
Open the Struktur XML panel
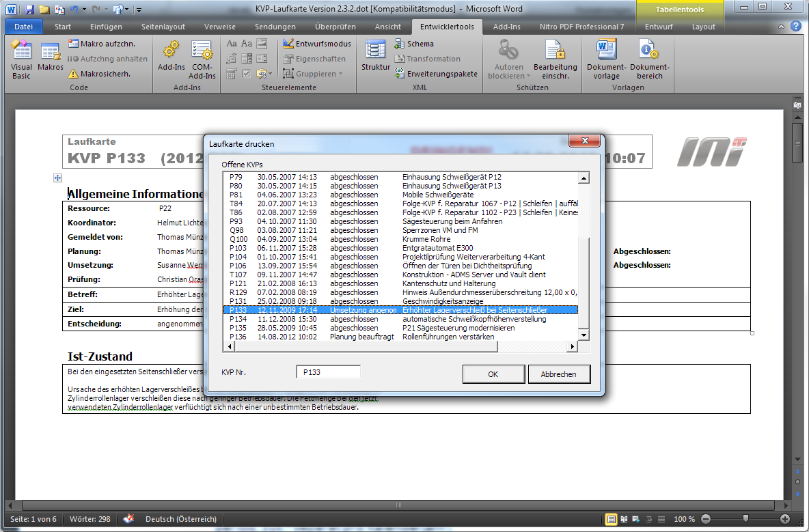[x=375, y=57]
